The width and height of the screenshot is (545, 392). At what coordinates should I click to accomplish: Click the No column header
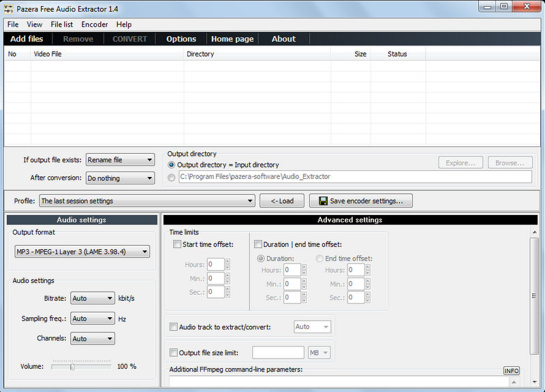[18, 54]
